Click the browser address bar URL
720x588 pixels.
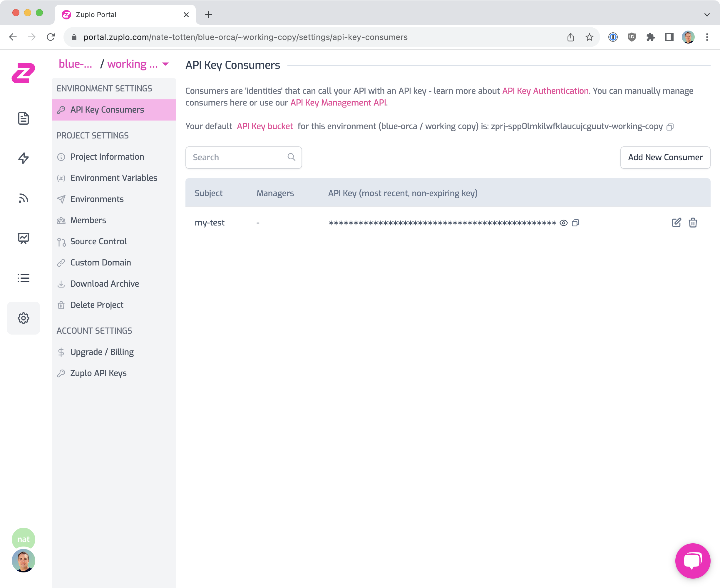click(245, 37)
